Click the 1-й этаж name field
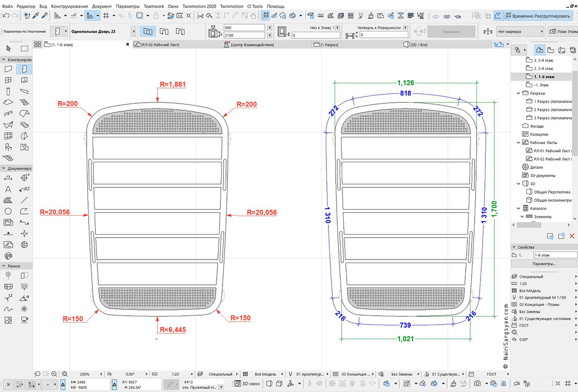 tap(555, 255)
